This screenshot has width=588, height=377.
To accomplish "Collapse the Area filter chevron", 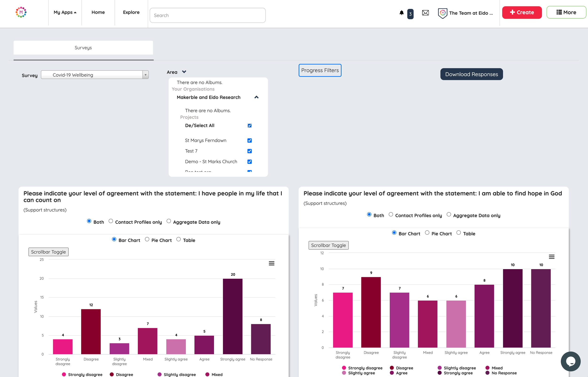I will point(184,72).
